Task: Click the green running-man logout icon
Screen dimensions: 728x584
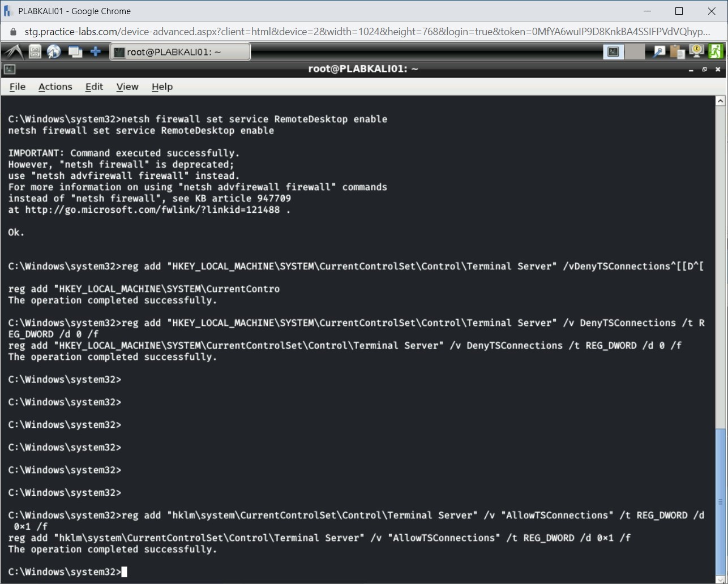Action: (716, 52)
